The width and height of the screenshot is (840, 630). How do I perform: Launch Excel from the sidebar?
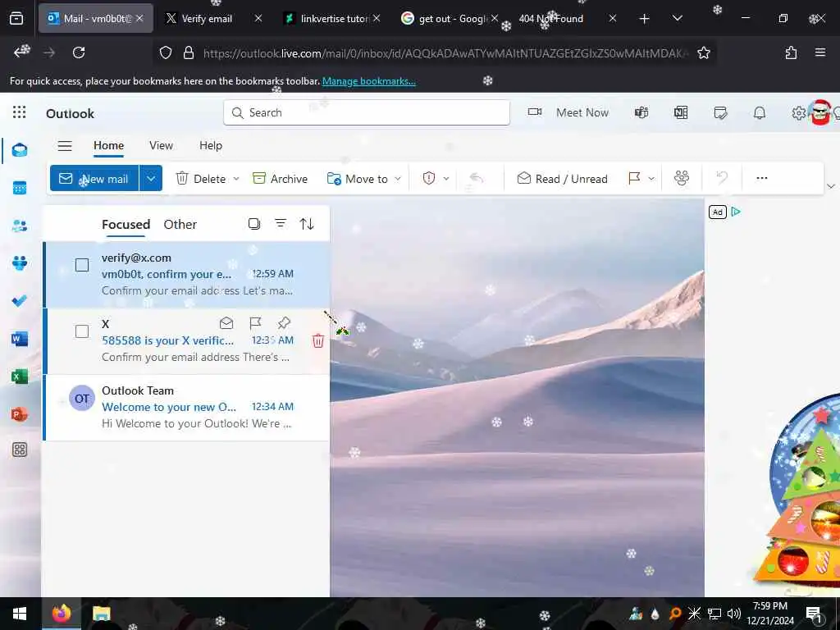click(x=20, y=377)
